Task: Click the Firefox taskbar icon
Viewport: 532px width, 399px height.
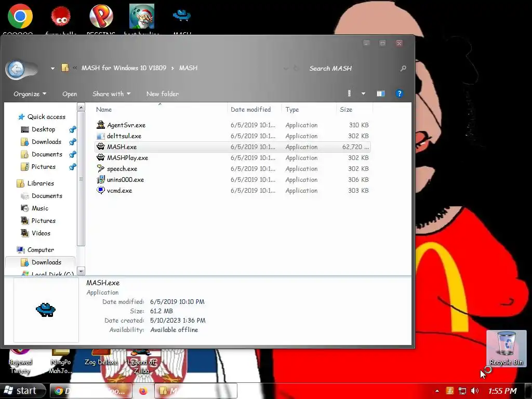Action: pyautogui.click(x=143, y=391)
